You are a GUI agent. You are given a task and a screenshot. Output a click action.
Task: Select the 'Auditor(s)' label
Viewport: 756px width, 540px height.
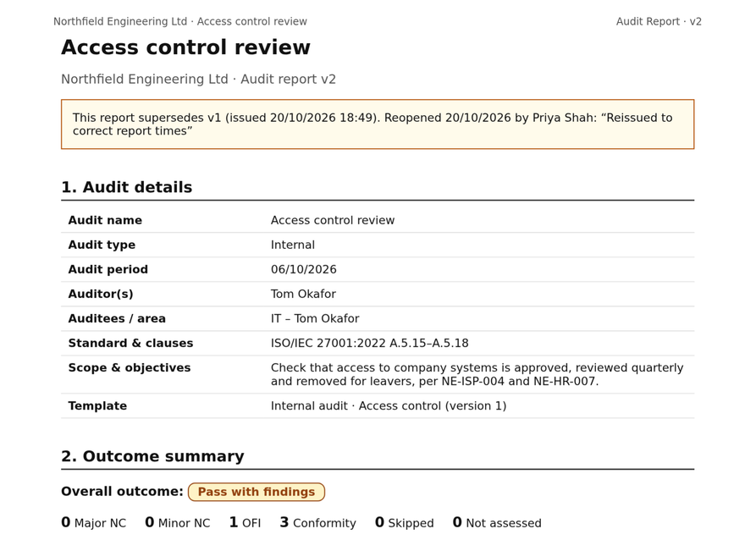pyautogui.click(x=101, y=294)
